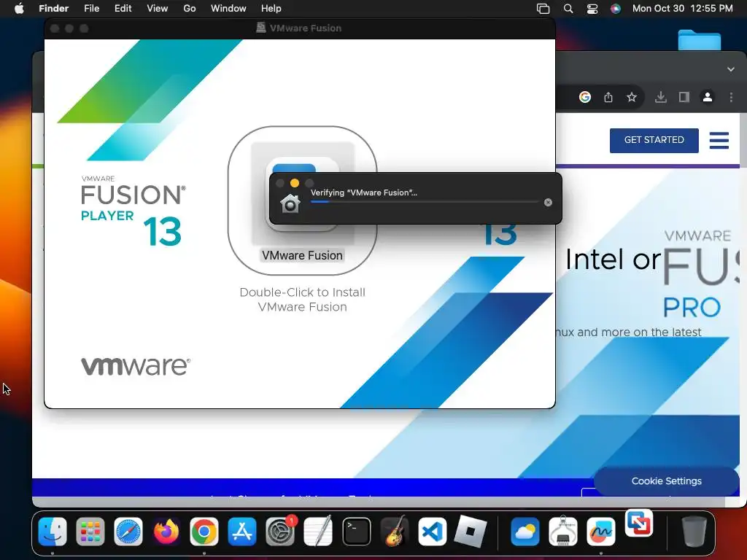Click the GET STARTED button
Image resolution: width=747 pixels, height=560 pixels.
(x=654, y=141)
